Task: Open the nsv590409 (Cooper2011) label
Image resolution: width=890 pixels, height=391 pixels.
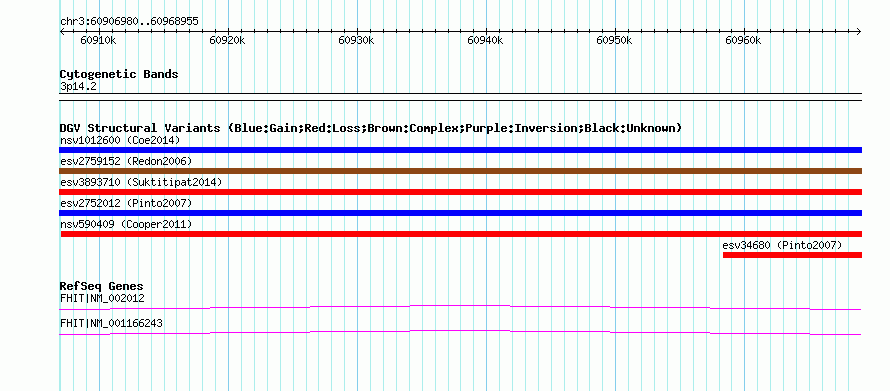Action: click(126, 224)
